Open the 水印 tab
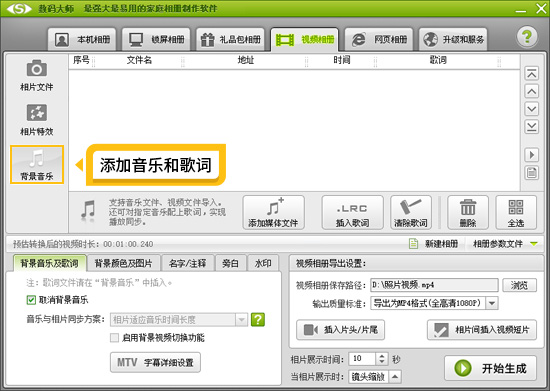This screenshot has height=391, width=550. [263, 263]
